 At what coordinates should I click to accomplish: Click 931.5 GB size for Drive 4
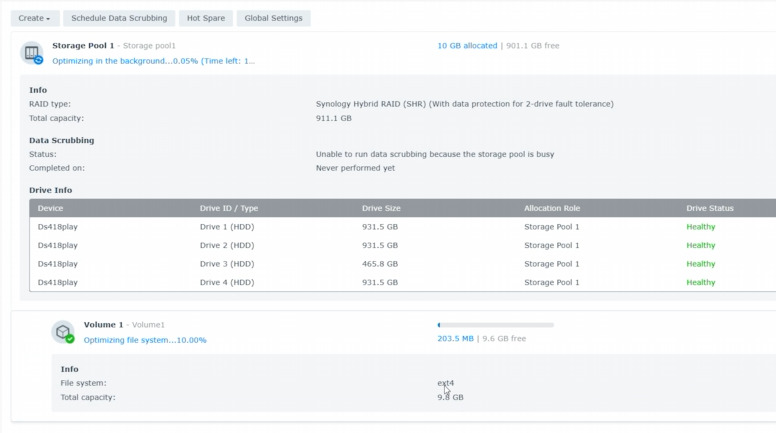point(380,282)
